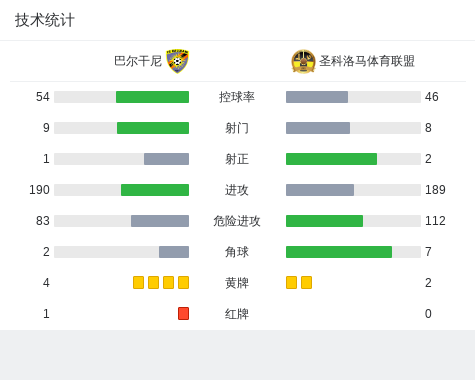Click the second yellow card of 巴尔干尼

(x=153, y=282)
